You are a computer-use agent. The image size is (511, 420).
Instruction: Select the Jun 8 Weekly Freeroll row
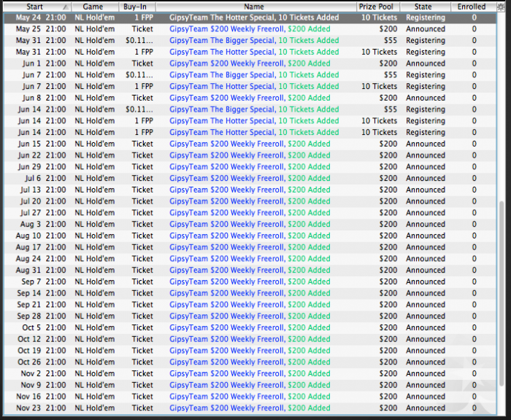coord(250,98)
